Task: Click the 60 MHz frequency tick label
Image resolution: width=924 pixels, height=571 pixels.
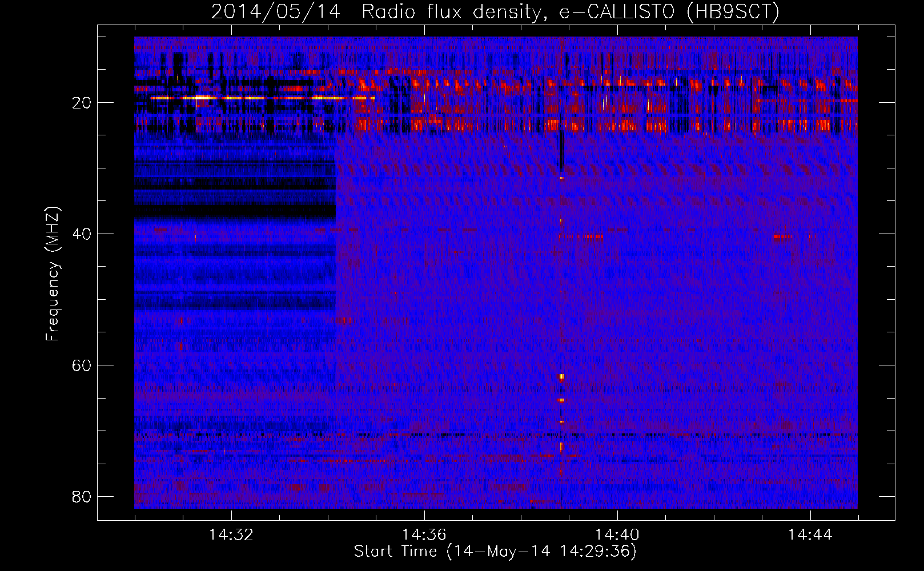Action: coord(82,365)
